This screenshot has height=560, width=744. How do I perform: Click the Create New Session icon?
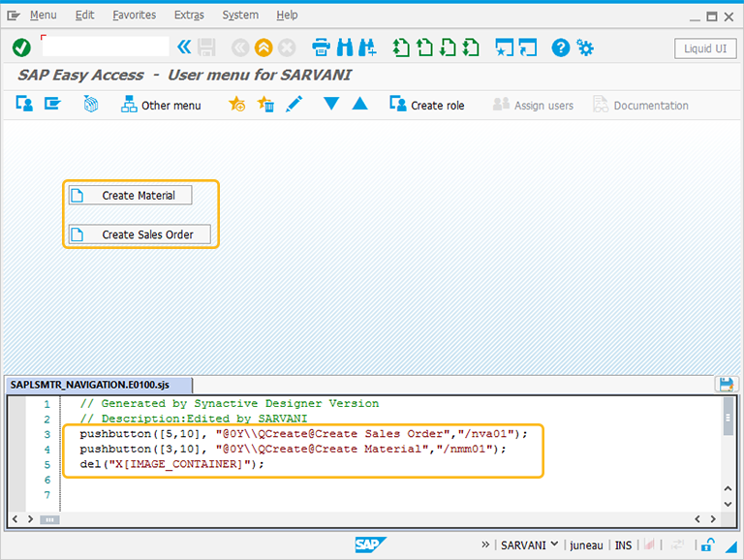tap(504, 47)
